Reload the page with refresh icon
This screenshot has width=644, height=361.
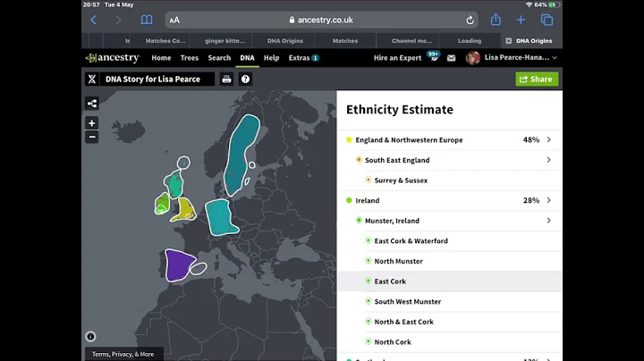[470, 20]
